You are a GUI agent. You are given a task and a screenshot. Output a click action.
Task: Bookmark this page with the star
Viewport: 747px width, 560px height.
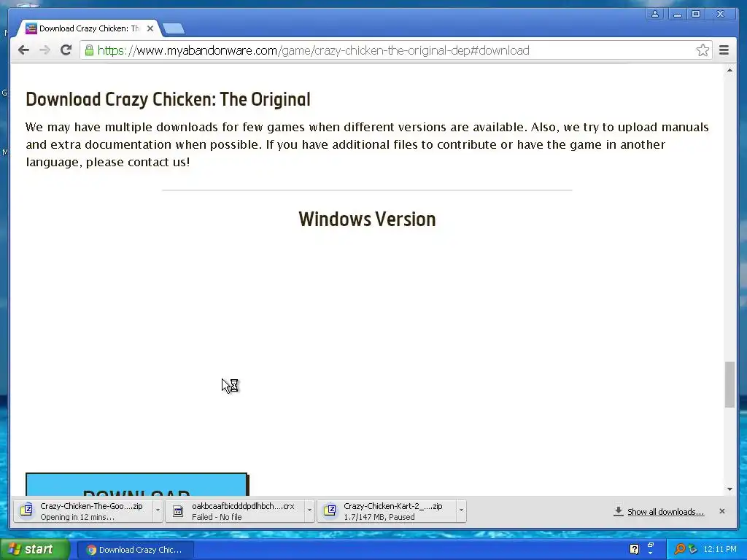click(703, 50)
